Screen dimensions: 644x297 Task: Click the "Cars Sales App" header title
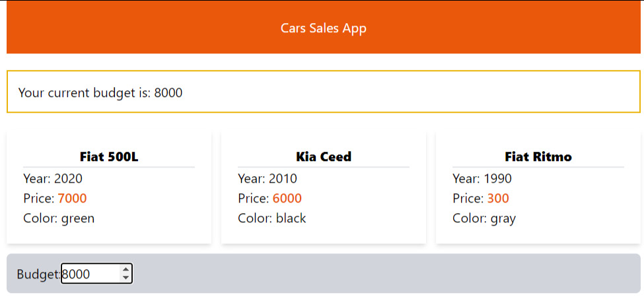click(x=323, y=28)
